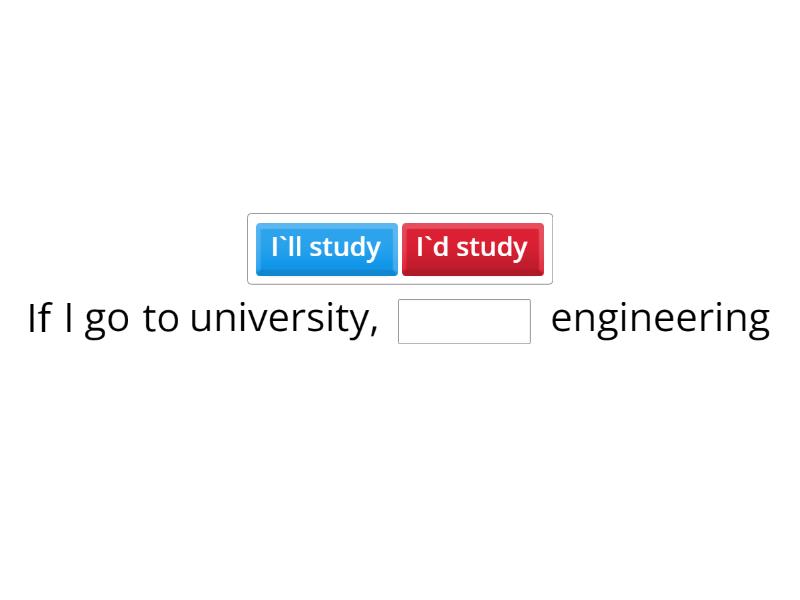Click the word "to" before university
Screen dimensions: 800x600
160,319
